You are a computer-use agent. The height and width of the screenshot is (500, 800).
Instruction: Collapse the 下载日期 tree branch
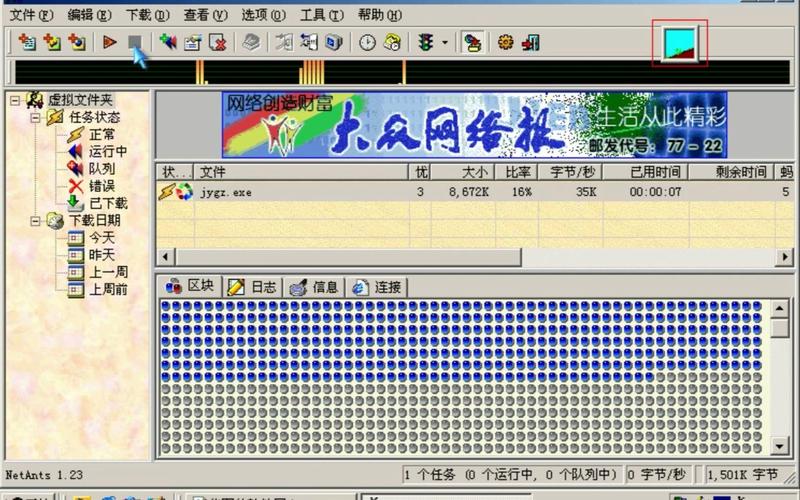[x=35, y=220]
